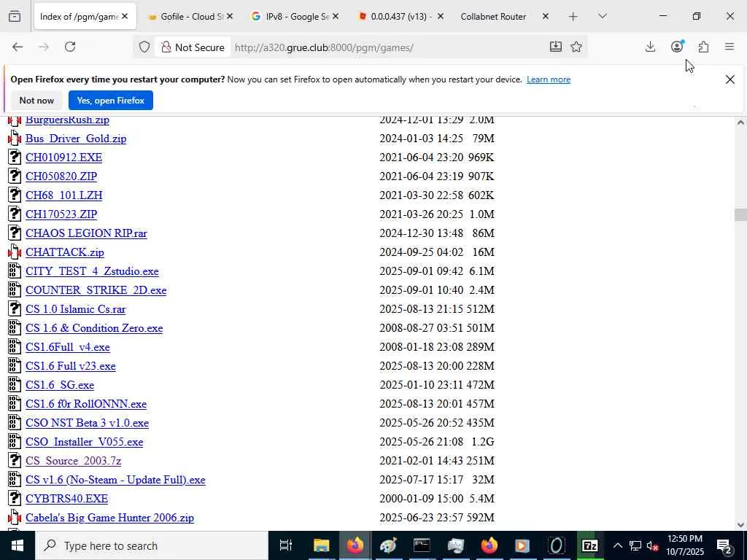Download CS 1.6 & Condition Zero.exe
Screen dimensions: 747x560
(94, 328)
